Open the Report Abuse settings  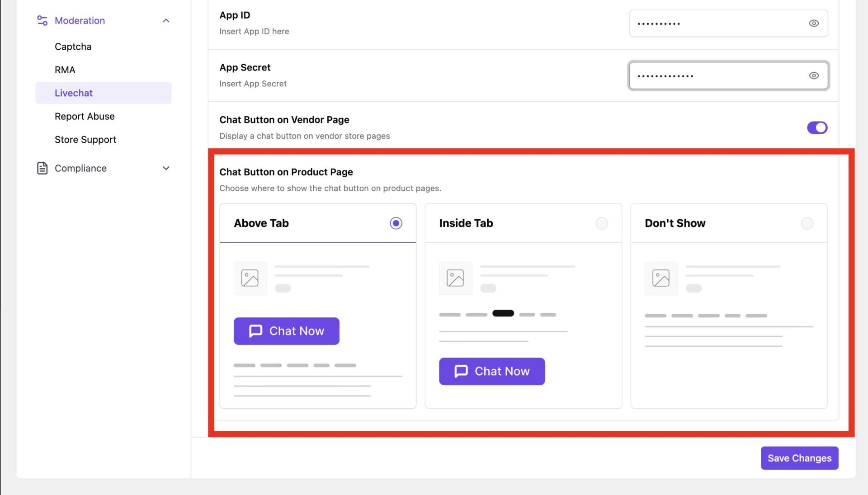85,117
